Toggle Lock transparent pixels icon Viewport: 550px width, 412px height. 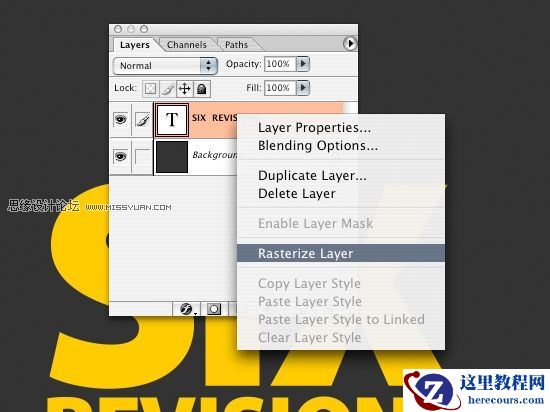(150, 89)
